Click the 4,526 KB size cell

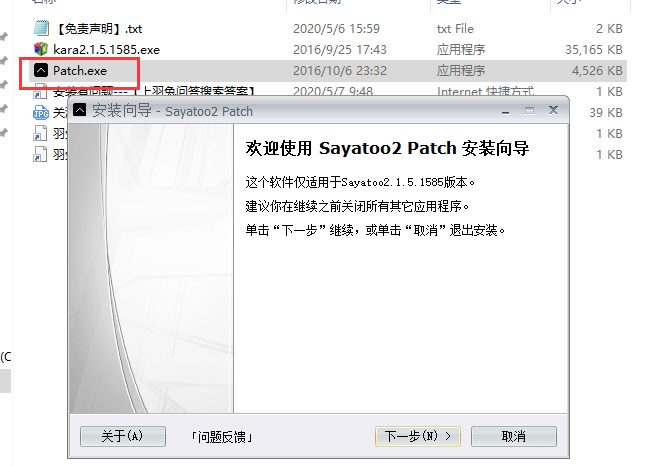597,71
